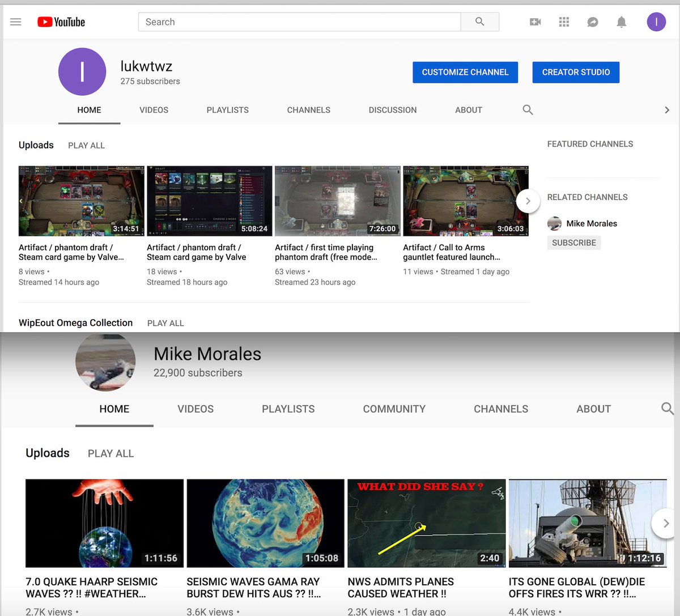Subscribe to Mike Morales
Image resolution: width=680 pixels, height=616 pixels.
(x=574, y=243)
